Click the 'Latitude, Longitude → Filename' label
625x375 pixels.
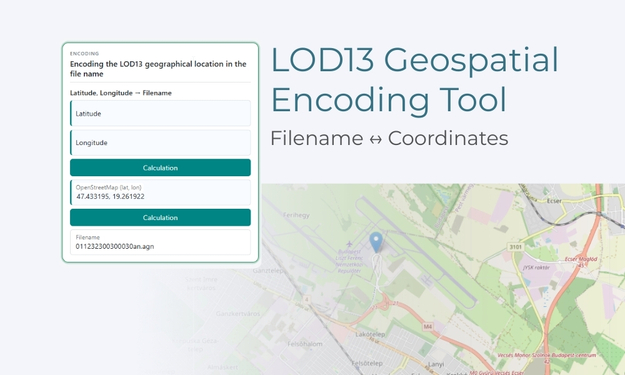click(121, 93)
